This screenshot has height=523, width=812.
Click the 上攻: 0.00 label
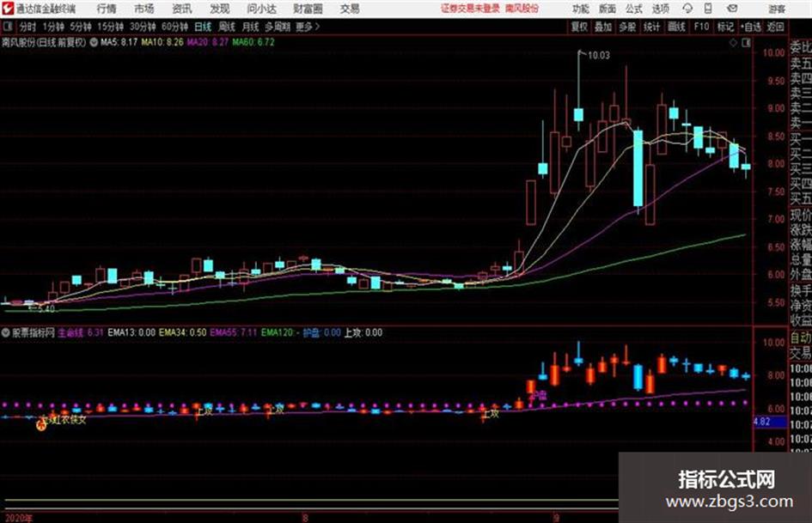(363, 332)
